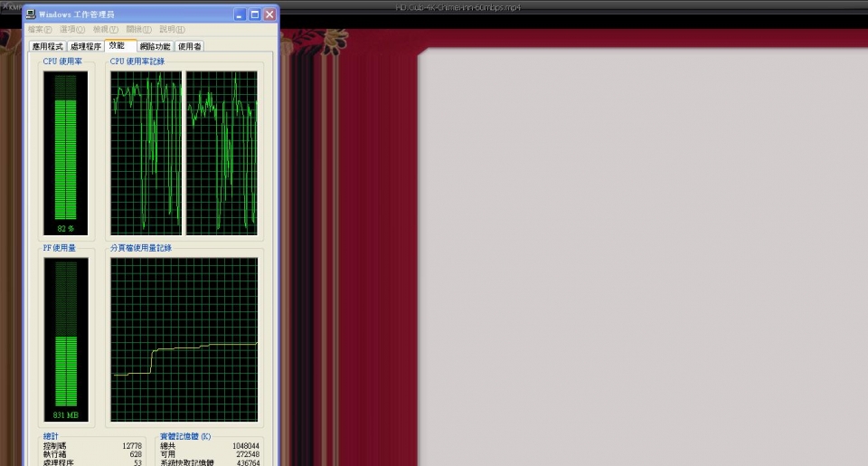Click the PF usage 831 MB gauge
This screenshot has height=466, width=868.
pos(66,339)
